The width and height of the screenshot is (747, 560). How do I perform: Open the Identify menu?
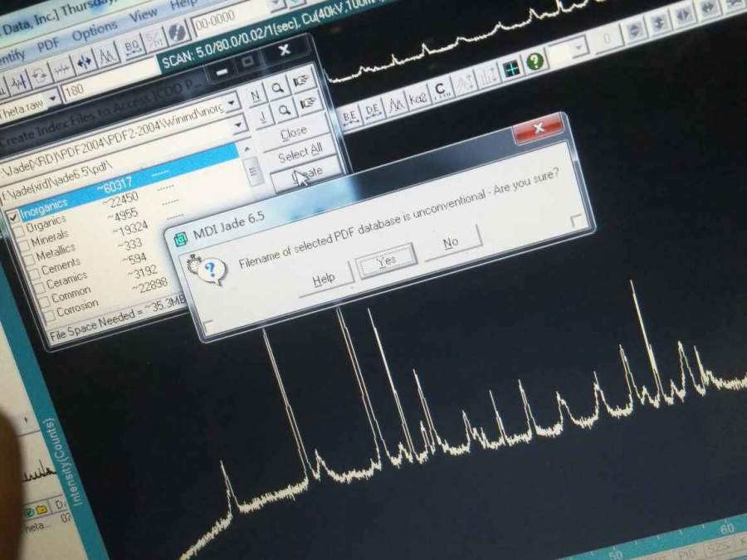tap(12, 57)
